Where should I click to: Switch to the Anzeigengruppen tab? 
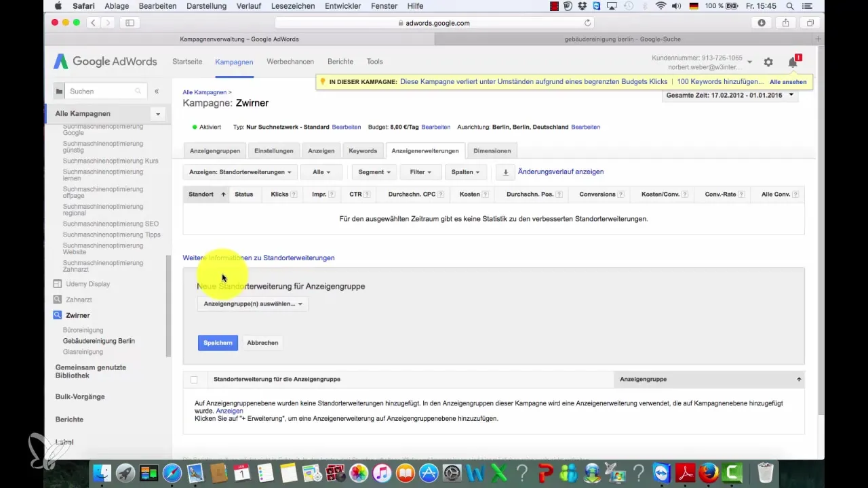tap(214, 150)
